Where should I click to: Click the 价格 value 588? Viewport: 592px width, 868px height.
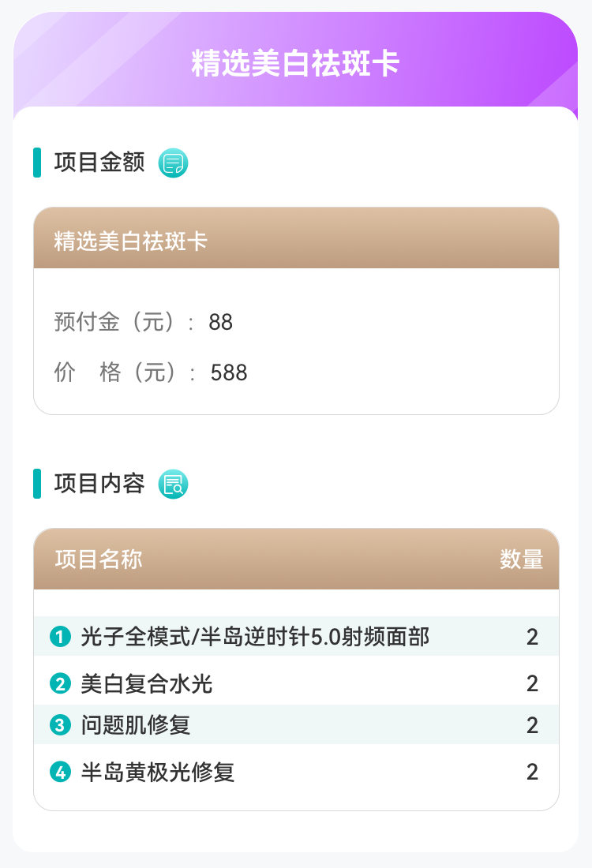229,372
